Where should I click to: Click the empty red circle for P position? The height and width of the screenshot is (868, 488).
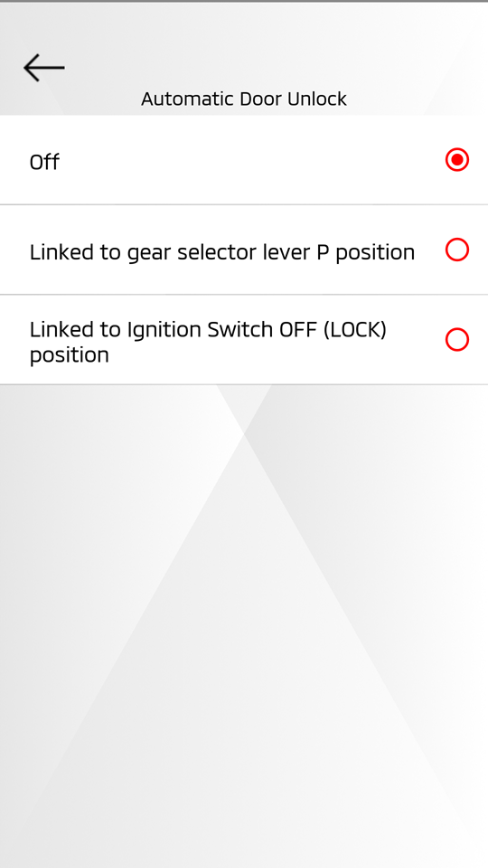[457, 250]
